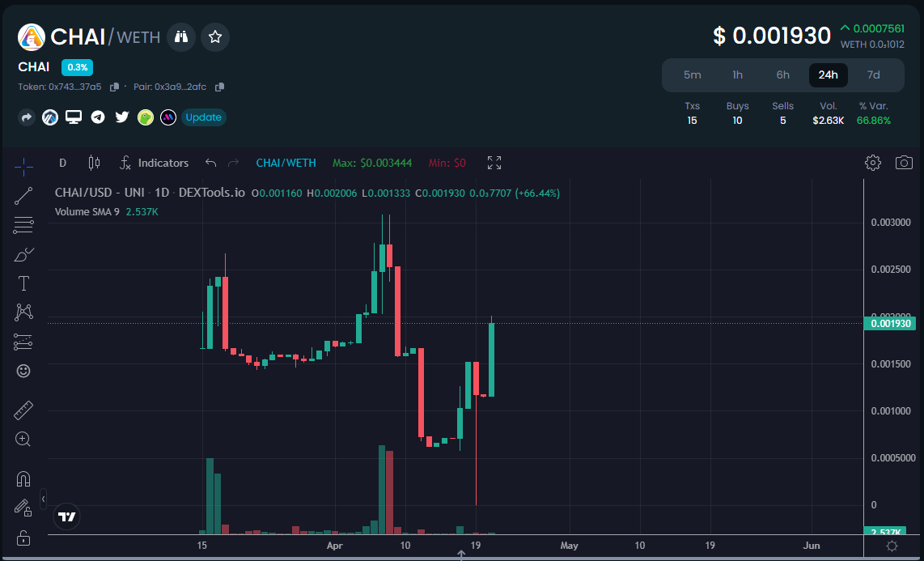Click the 0.3% fee badge

[77, 67]
